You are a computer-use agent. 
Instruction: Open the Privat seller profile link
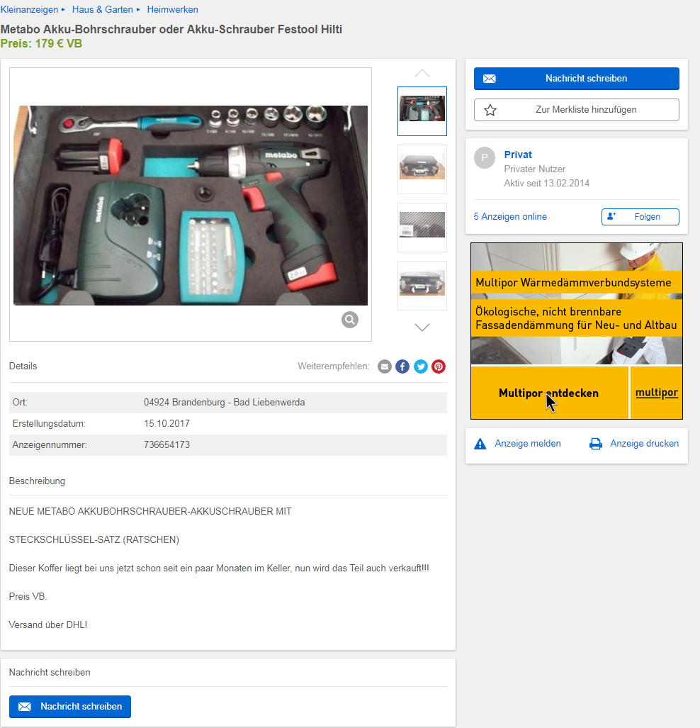pos(518,155)
